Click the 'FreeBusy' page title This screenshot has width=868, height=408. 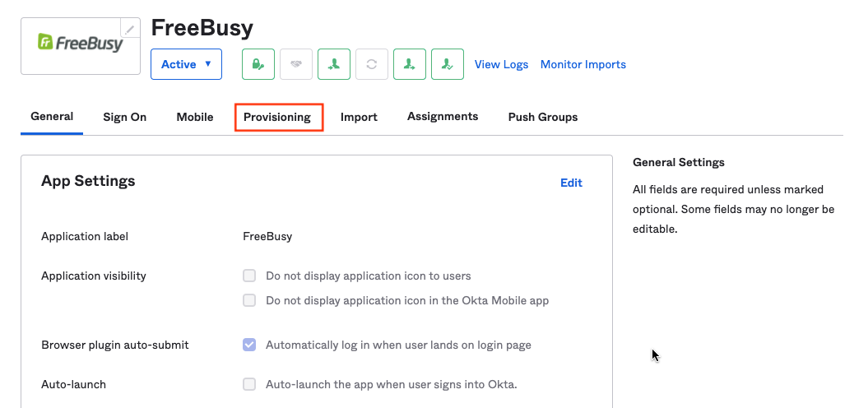coord(202,28)
